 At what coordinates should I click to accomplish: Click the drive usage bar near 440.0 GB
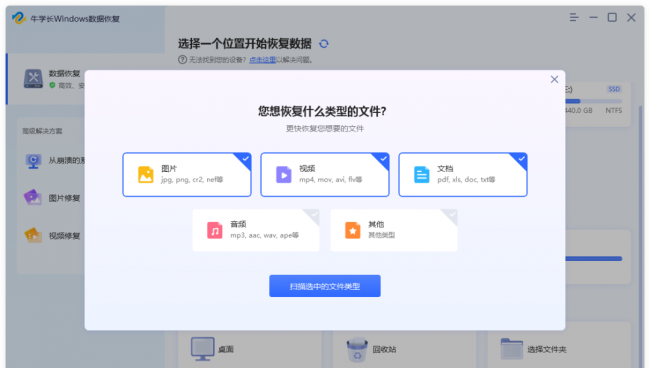(594, 101)
